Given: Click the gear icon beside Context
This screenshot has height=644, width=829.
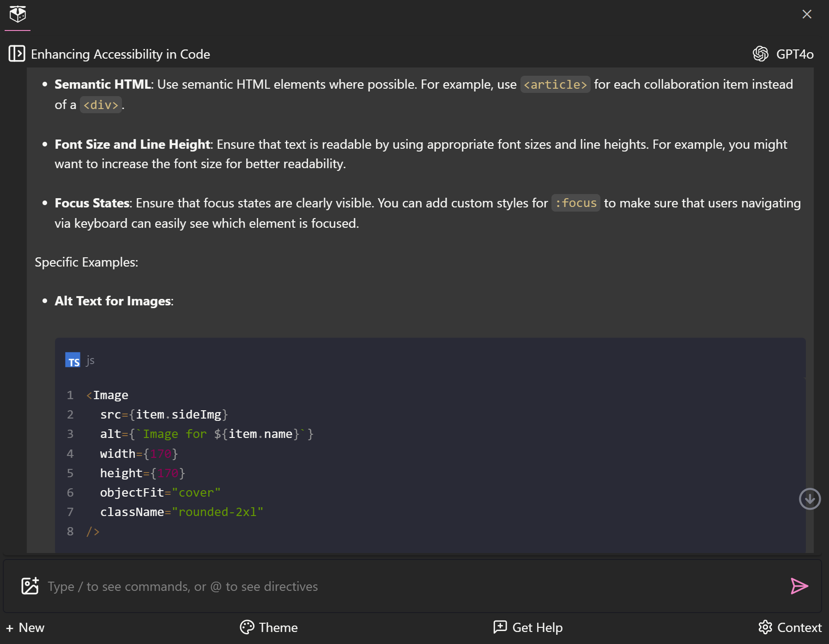Looking at the screenshot, I should click(765, 627).
